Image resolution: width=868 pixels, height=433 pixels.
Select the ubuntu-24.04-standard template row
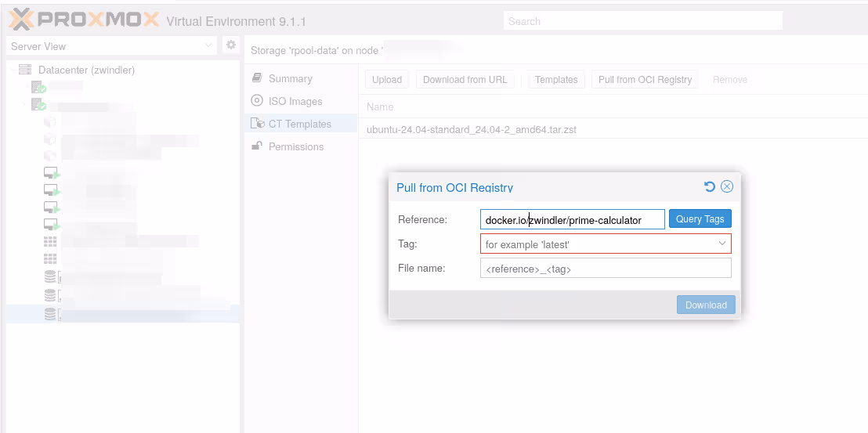pos(472,129)
